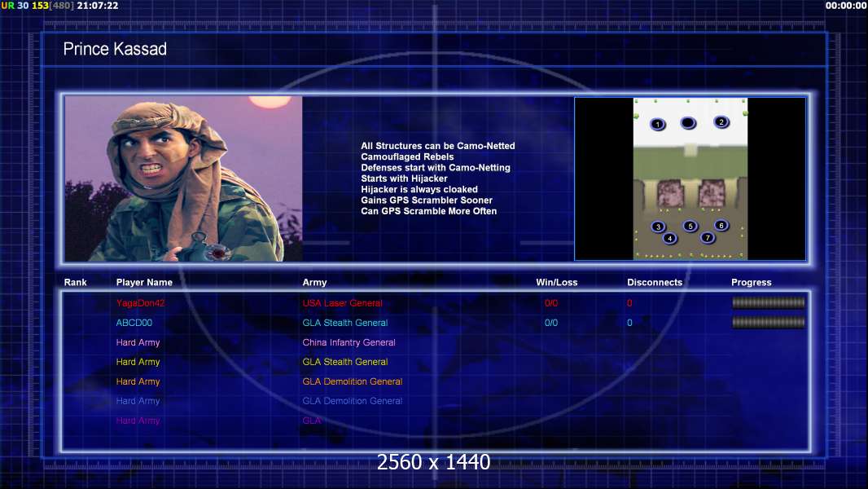868x489 pixels.
Task: Click the UR indicator in the corner
Action: click(x=8, y=6)
